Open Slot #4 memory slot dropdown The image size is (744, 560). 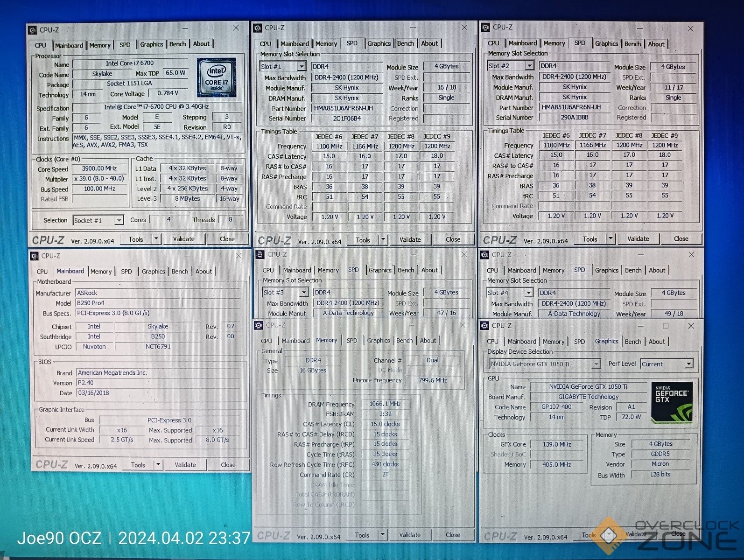tap(528, 293)
